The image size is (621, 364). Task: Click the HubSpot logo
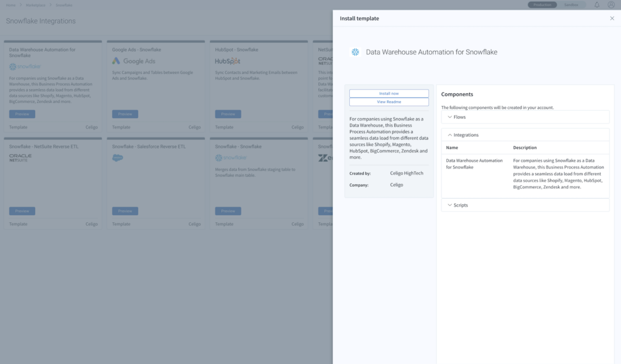(x=228, y=61)
